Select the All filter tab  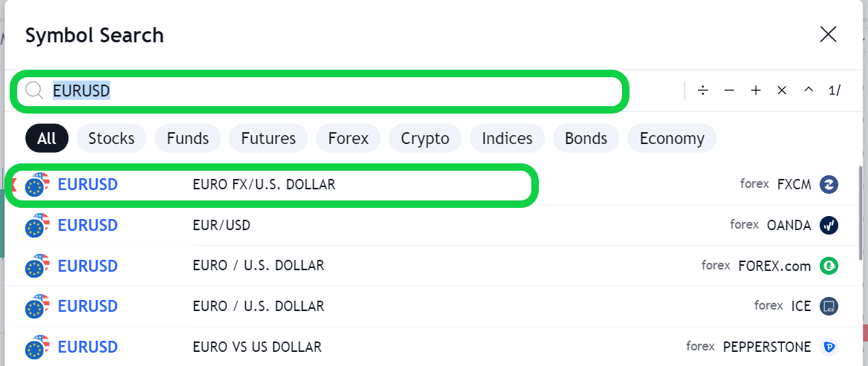47,138
